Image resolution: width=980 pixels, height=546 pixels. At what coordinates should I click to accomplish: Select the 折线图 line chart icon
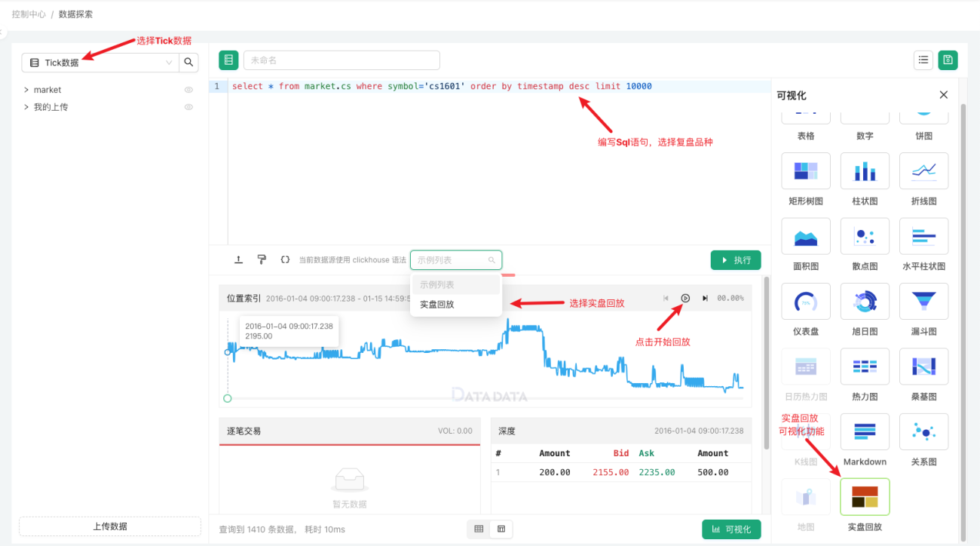click(923, 171)
